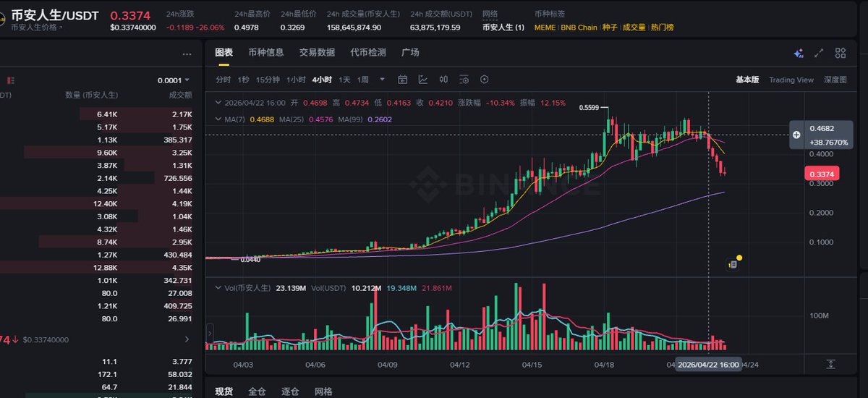Viewport: 868px width, 398px height.
Task: Select the order book row with 6.41K
Action: (95, 114)
